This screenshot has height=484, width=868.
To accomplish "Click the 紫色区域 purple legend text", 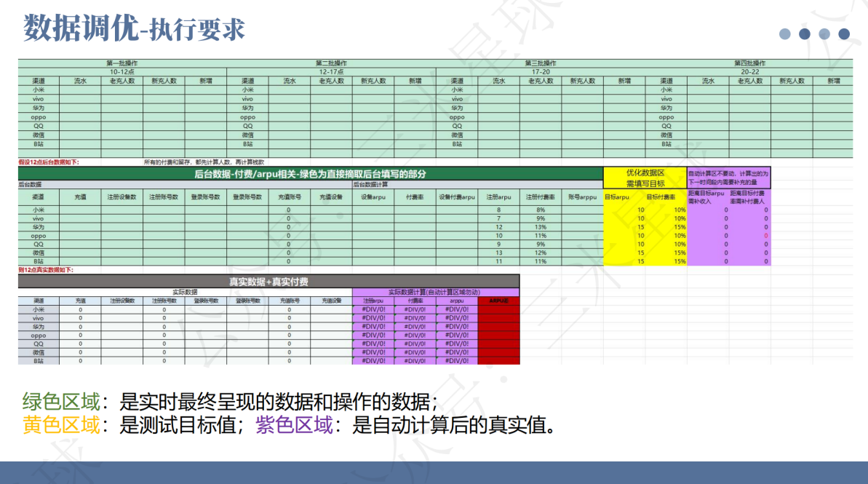I will (294, 425).
